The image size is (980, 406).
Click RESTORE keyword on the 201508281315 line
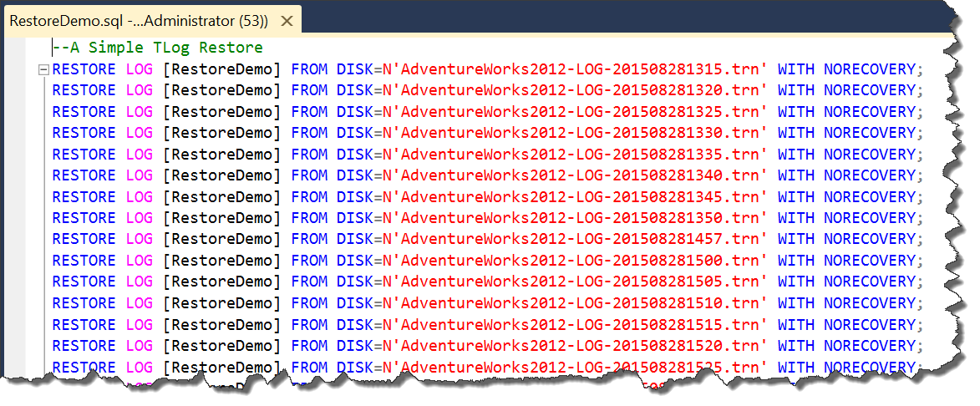tap(84, 69)
